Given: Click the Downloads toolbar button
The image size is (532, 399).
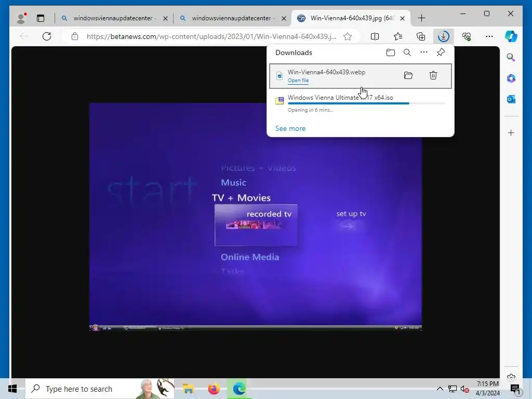Looking at the screenshot, I should pos(444,36).
